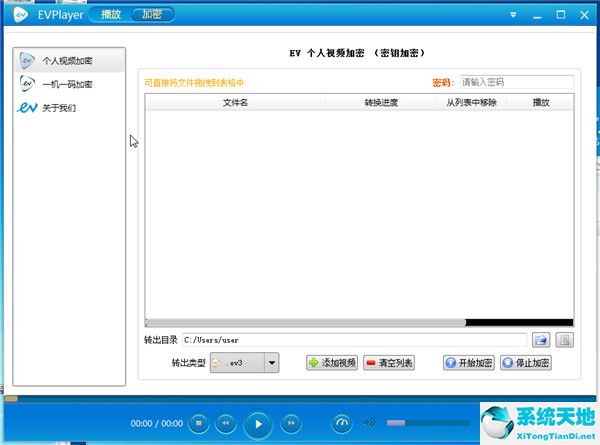
Task: Click the 转换进度 column header
Action: click(381, 103)
